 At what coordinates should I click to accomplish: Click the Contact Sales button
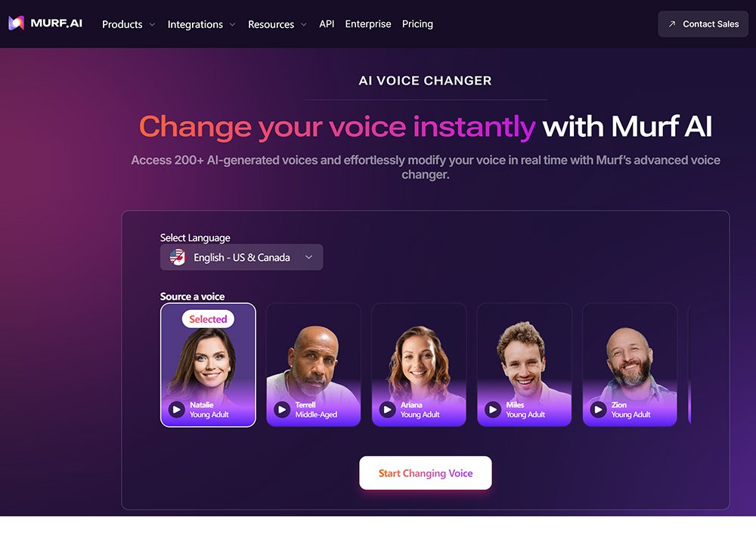[x=703, y=23]
